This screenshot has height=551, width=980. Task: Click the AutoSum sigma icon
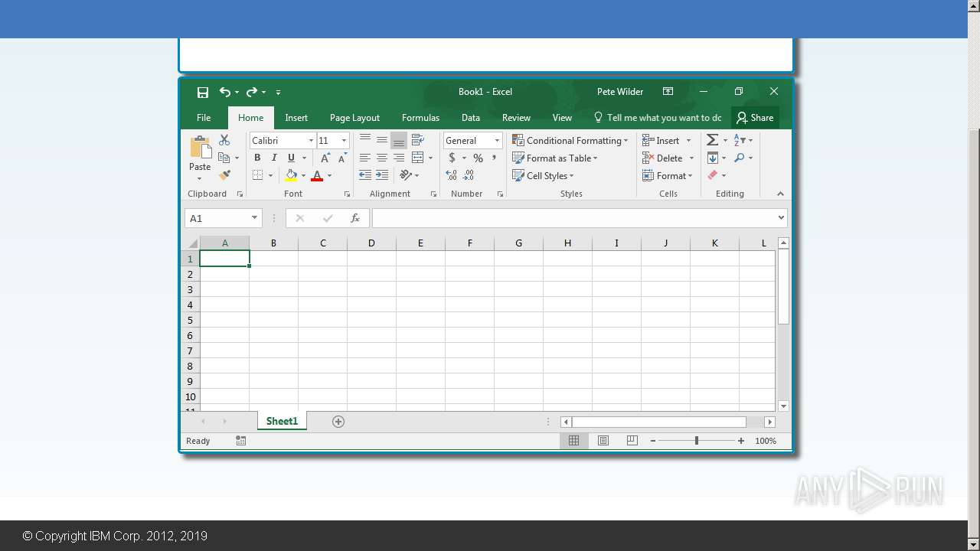[x=712, y=140]
